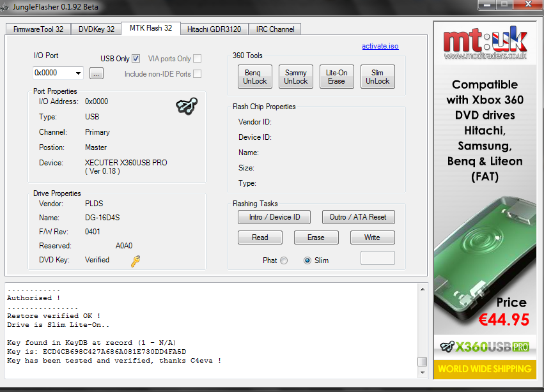
Task: Click the Write flashing task button
Action: click(x=372, y=237)
